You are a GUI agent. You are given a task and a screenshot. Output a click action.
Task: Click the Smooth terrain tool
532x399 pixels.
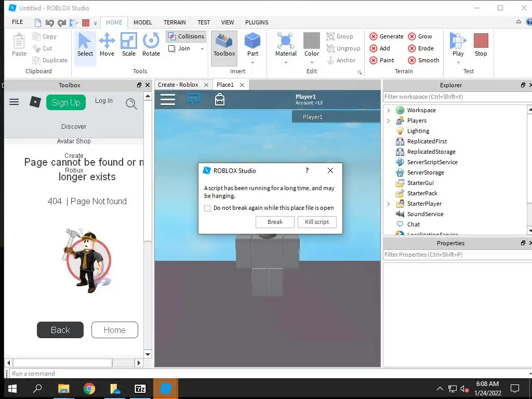coord(424,60)
